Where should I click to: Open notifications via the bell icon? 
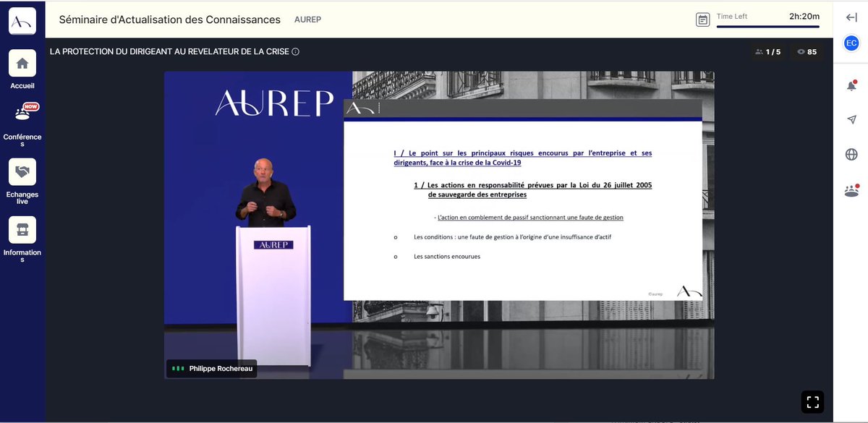tap(851, 84)
